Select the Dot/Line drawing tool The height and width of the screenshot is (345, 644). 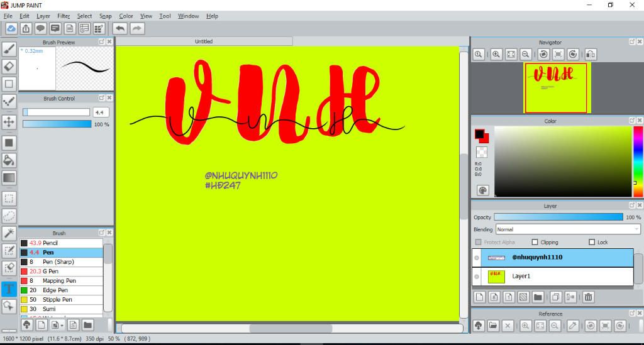tap(9, 101)
